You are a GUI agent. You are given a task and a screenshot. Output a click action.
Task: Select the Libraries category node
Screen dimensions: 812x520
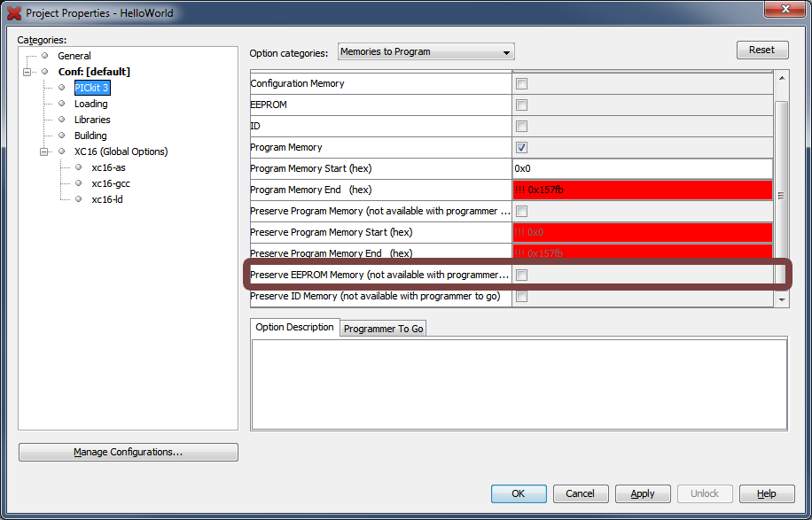coord(92,120)
